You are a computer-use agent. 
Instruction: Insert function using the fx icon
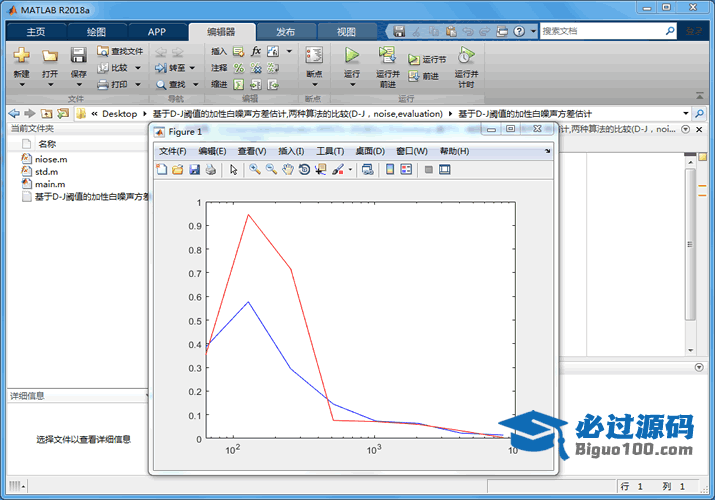point(256,51)
